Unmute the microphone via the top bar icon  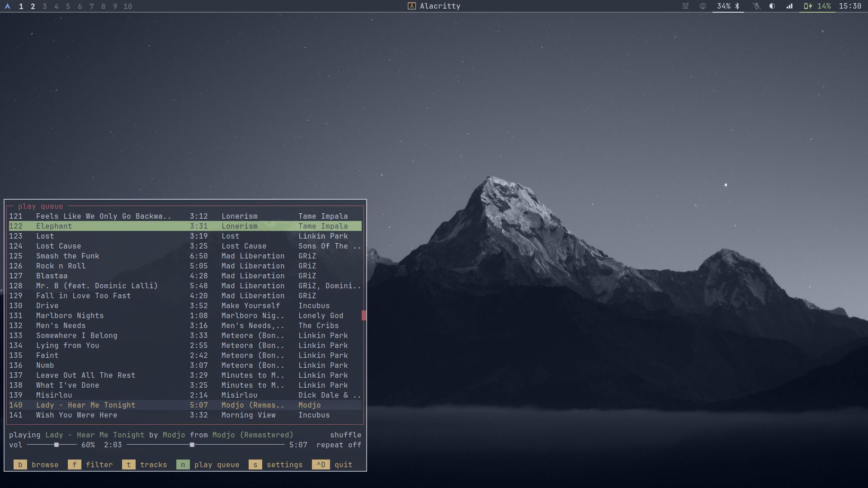(756, 6)
